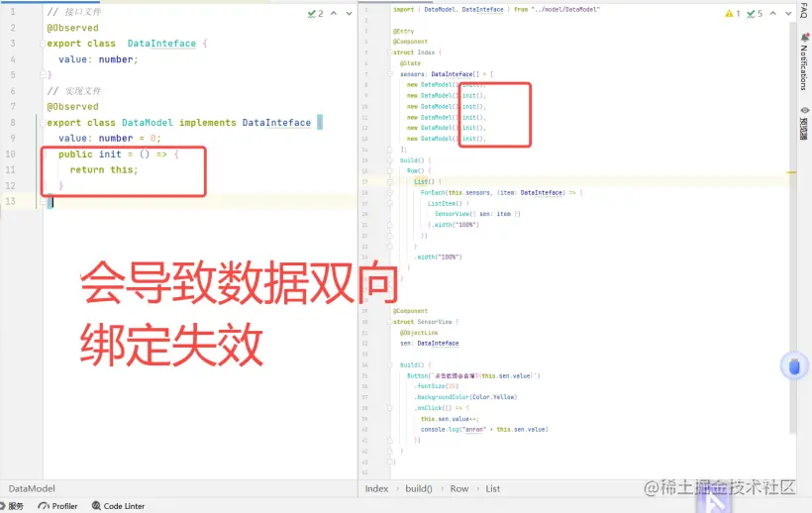
Task: Open the previewer eye panel
Action: 804,123
